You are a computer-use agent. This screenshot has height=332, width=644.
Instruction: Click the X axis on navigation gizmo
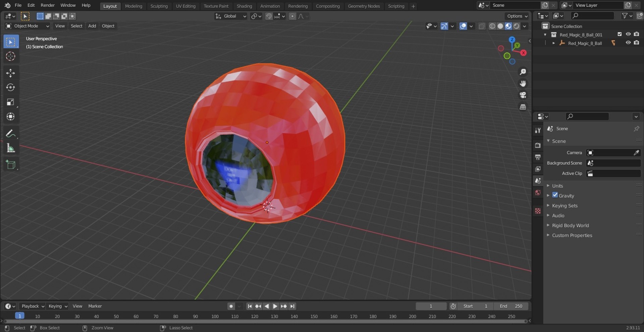[523, 53]
